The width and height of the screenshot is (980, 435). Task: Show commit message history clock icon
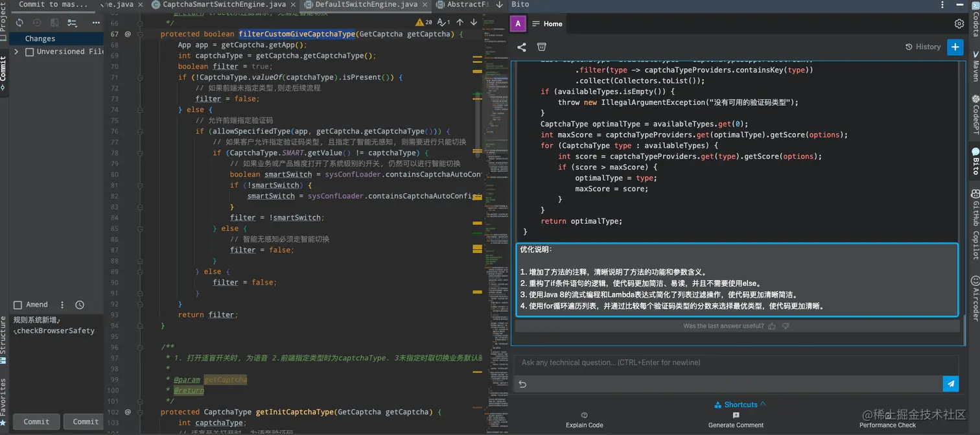80,305
